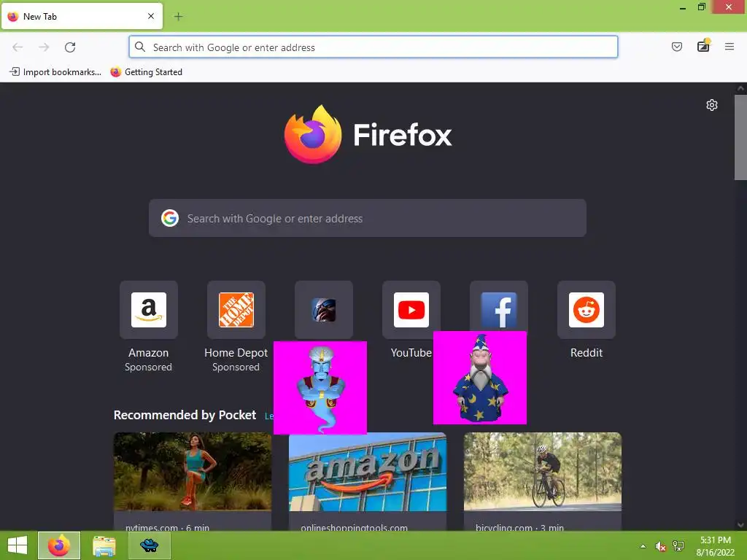
Task: Open the YouTube shortcut tile
Action: [411, 310]
